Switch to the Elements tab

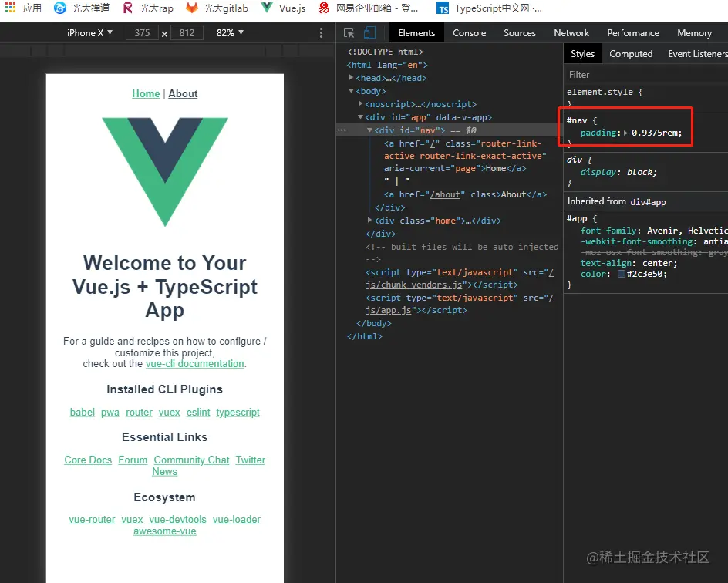point(416,33)
